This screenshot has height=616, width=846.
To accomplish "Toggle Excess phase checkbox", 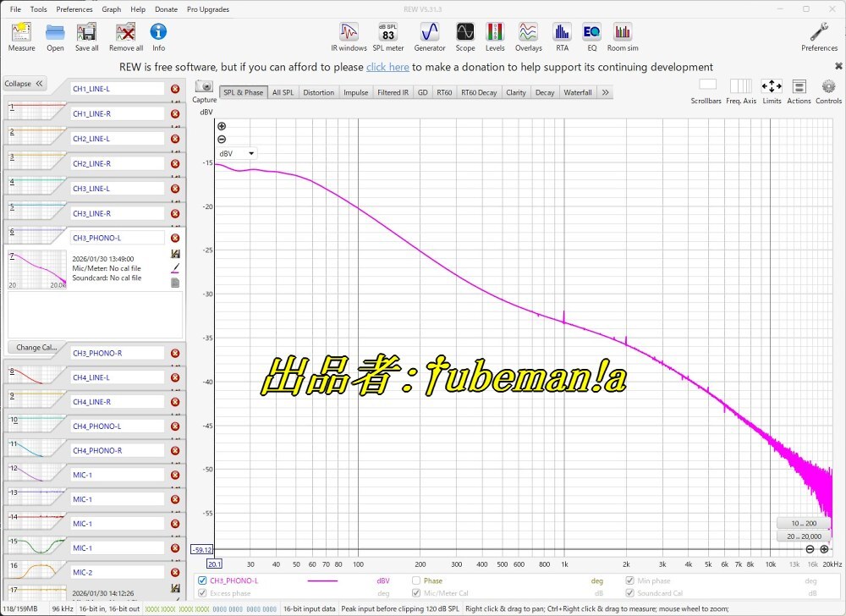I will tap(202, 593).
